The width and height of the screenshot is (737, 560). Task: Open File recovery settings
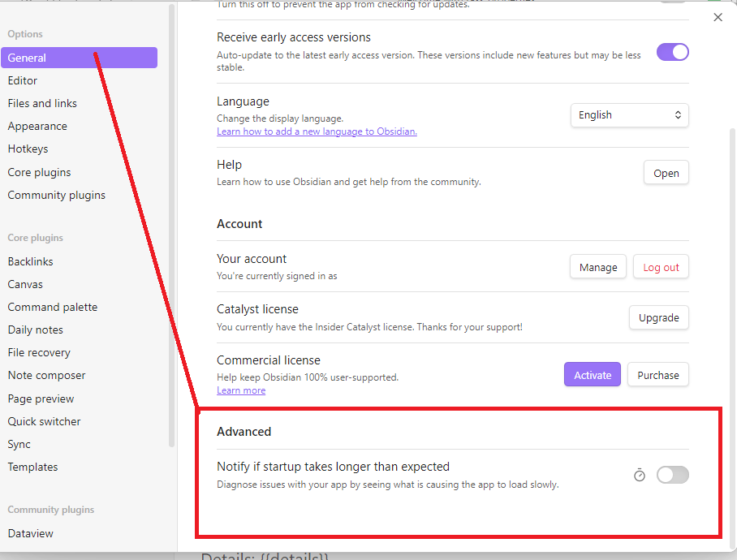click(x=39, y=353)
